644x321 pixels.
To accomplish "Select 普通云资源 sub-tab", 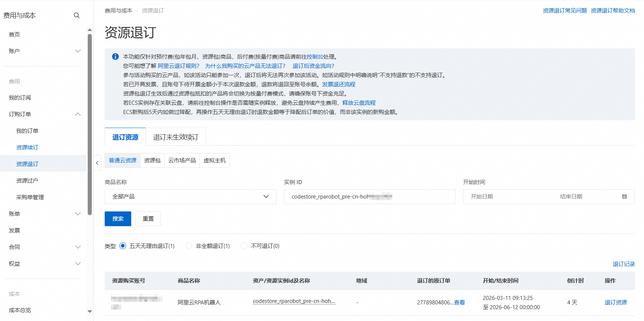I will [x=123, y=160].
